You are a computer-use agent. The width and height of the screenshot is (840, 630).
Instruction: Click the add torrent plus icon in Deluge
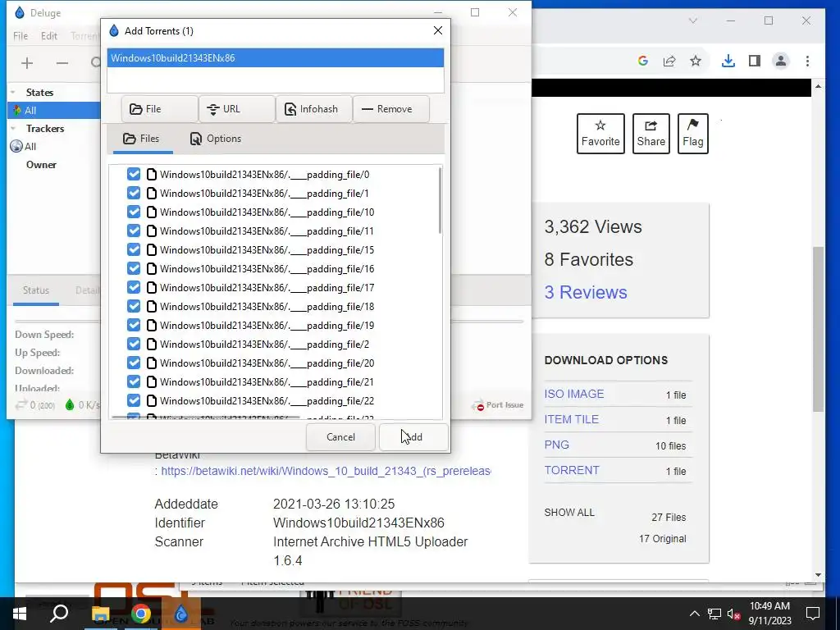pyautogui.click(x=27, y=63)
